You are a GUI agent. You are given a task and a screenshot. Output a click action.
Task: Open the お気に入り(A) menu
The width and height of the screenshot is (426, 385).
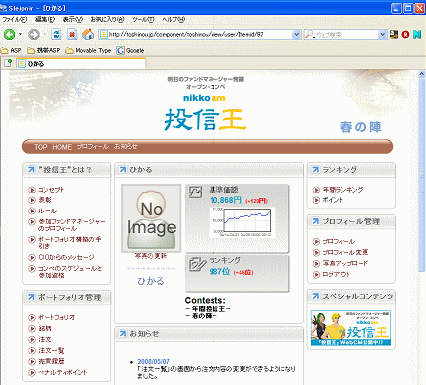point(107,19)
